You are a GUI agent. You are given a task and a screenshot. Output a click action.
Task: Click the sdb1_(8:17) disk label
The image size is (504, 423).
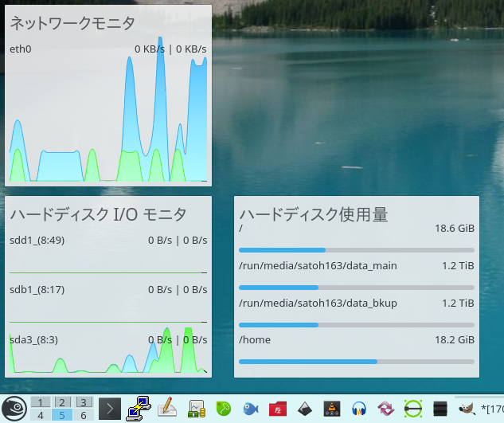[x=37, y=290]
